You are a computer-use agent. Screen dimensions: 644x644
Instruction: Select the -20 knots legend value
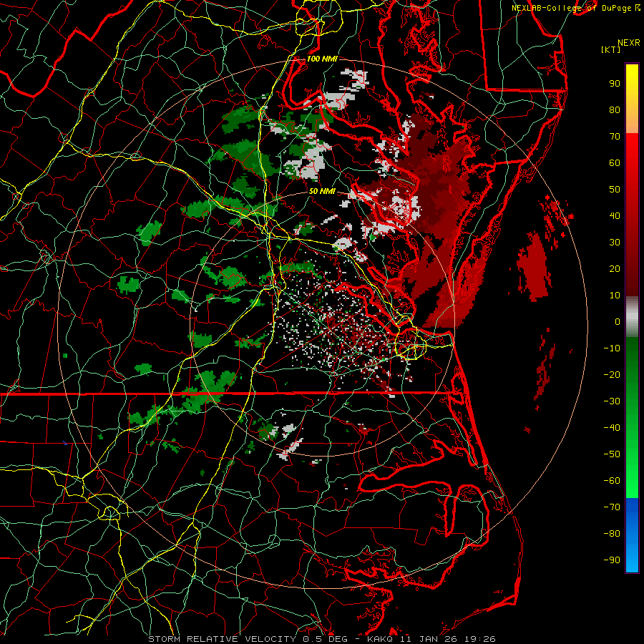tap(612, 374)
